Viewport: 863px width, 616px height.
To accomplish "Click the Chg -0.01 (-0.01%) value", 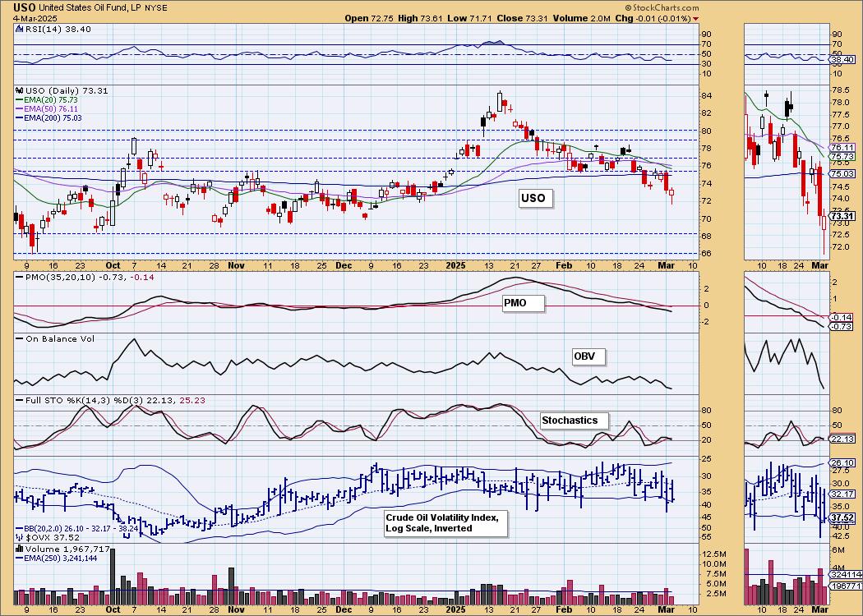I will pyautogui.click(x=653, y=18).
